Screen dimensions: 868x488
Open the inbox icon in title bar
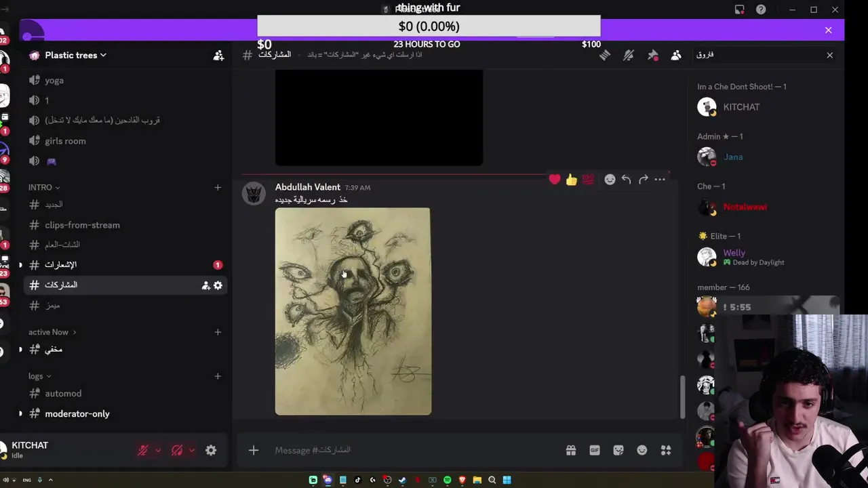[x=739, y=9]
